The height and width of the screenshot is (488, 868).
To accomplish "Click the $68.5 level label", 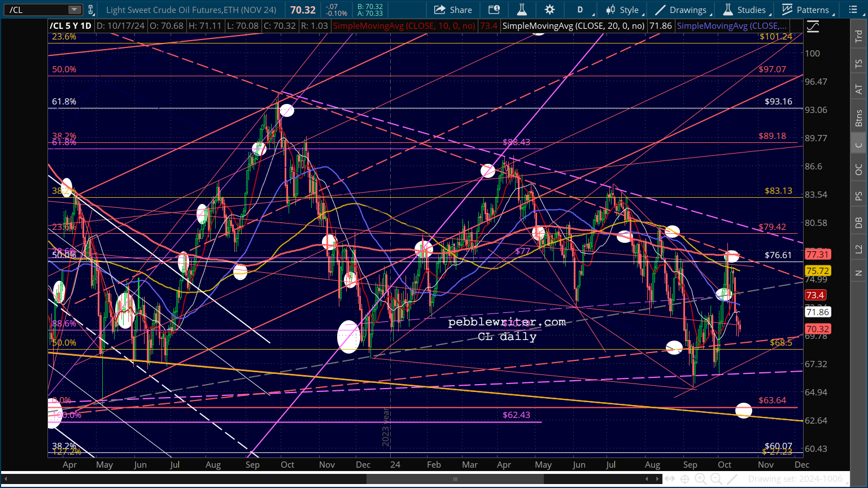I will pos(781,343).
